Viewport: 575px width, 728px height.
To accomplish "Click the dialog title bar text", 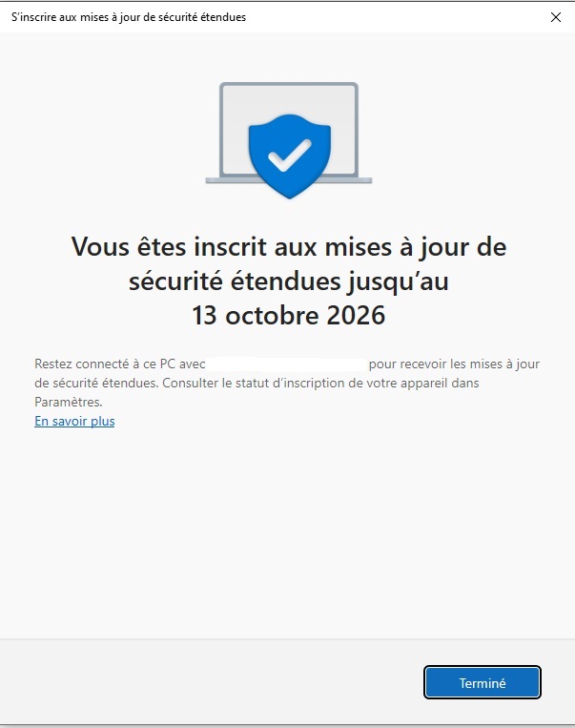I will (x=129, y=17).
